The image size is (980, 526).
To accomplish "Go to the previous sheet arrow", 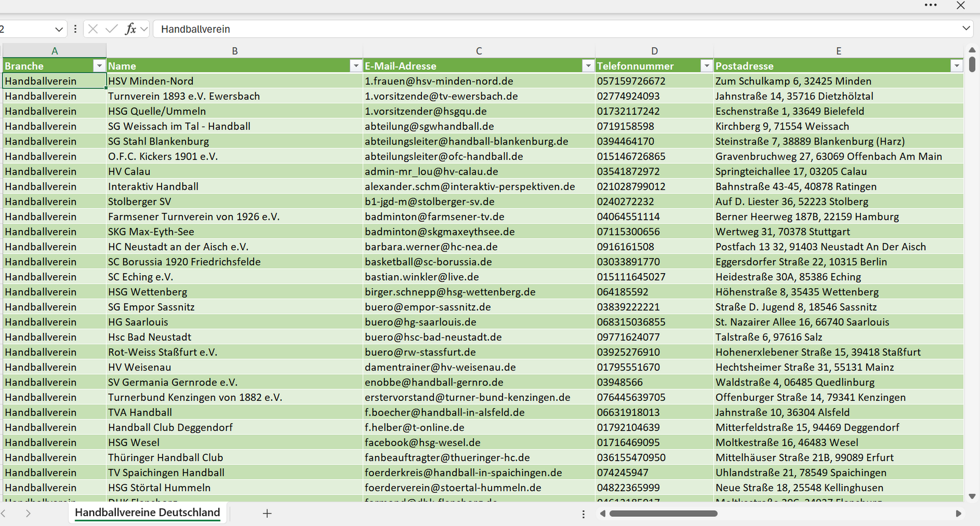I will coord(4,513).
